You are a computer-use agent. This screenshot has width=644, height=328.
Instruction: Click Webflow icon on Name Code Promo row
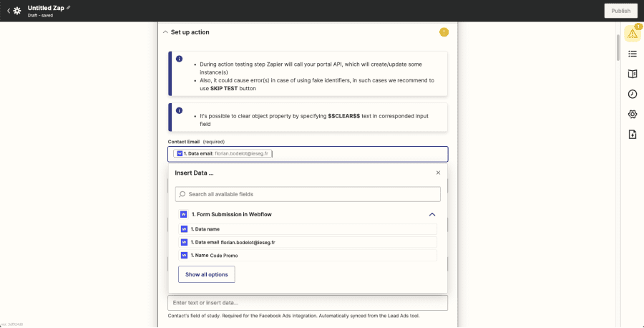(184, 255)
